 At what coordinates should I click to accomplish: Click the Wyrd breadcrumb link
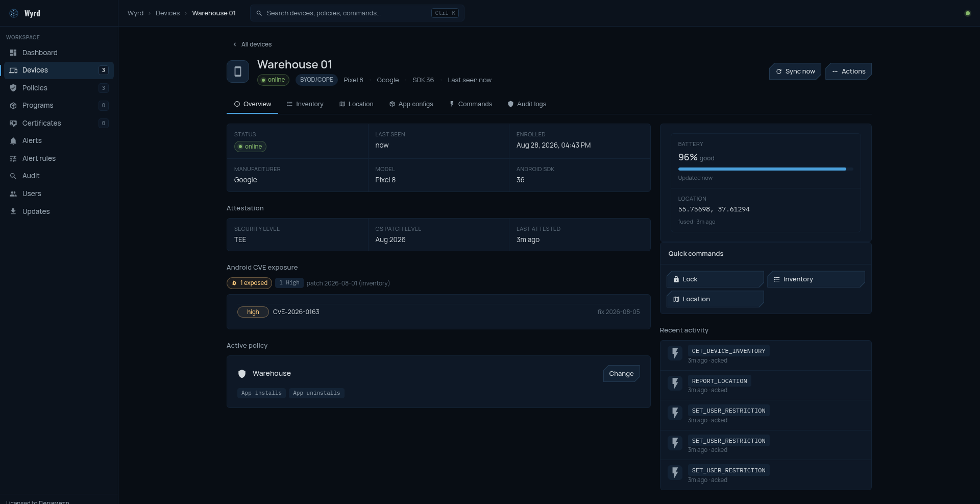(135, 13)
